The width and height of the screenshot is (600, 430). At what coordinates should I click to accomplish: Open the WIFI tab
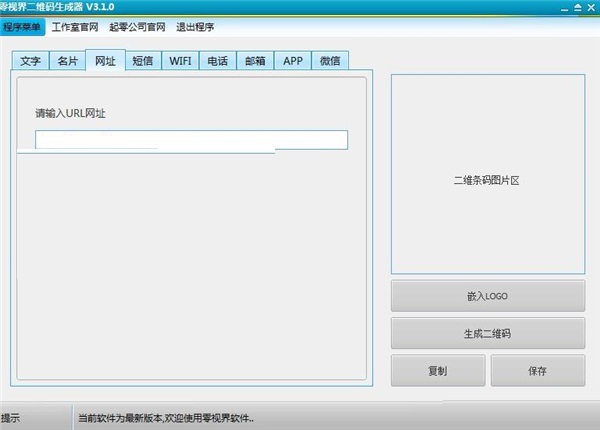pos(180,60)
